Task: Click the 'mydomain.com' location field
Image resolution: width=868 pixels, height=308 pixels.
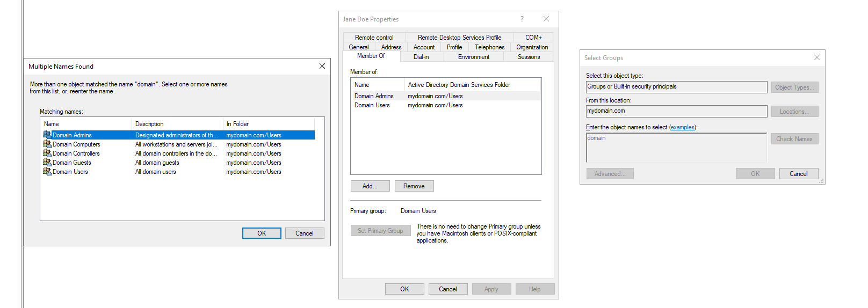Action: tap(677, 111)
